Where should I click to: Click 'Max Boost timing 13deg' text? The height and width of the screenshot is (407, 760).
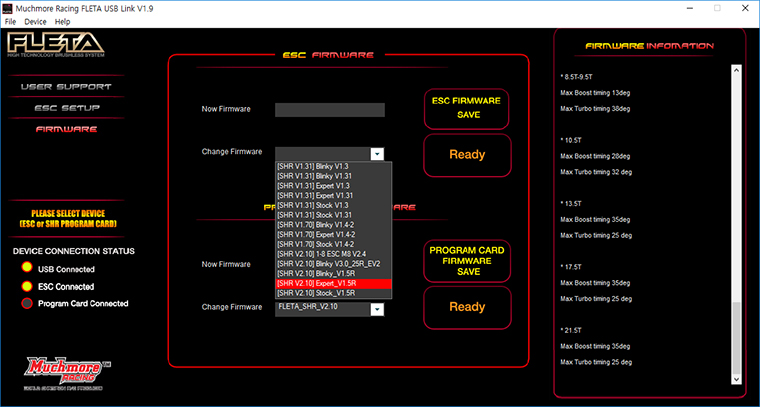[x=595, y=93]
